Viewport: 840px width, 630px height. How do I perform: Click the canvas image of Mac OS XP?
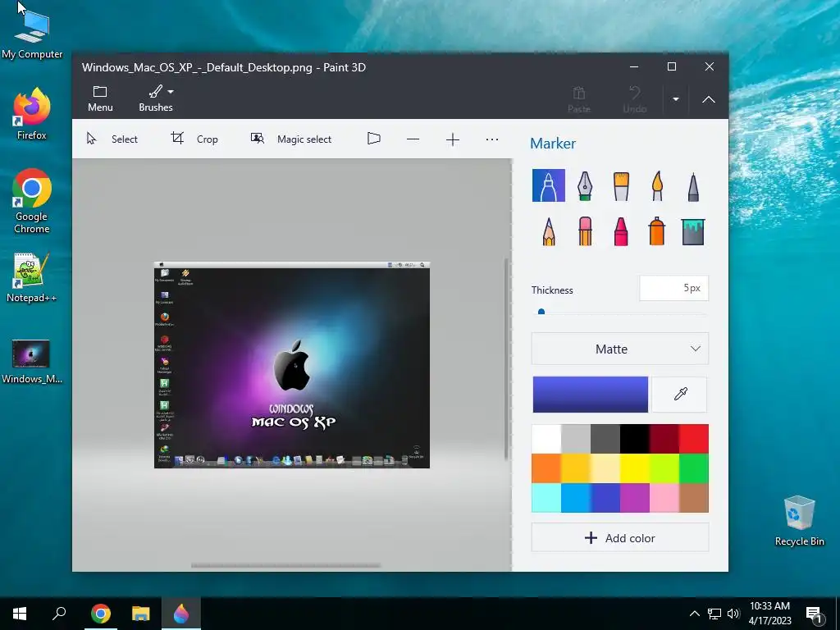pos(292,365)
